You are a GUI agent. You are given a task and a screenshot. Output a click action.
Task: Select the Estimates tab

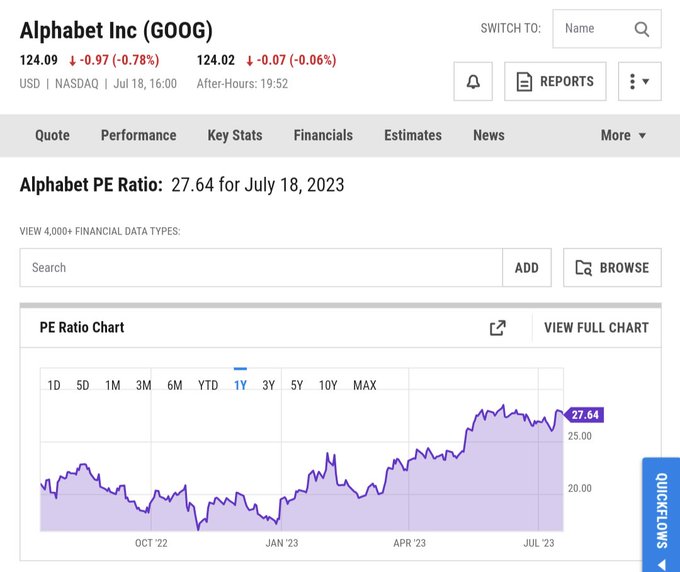click(413, 135)
